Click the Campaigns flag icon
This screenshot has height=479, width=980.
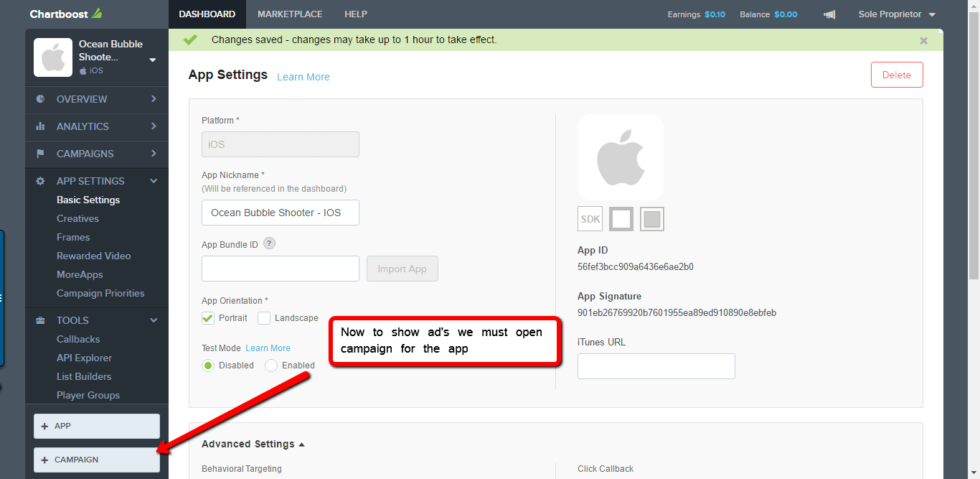tap(41, 154)
